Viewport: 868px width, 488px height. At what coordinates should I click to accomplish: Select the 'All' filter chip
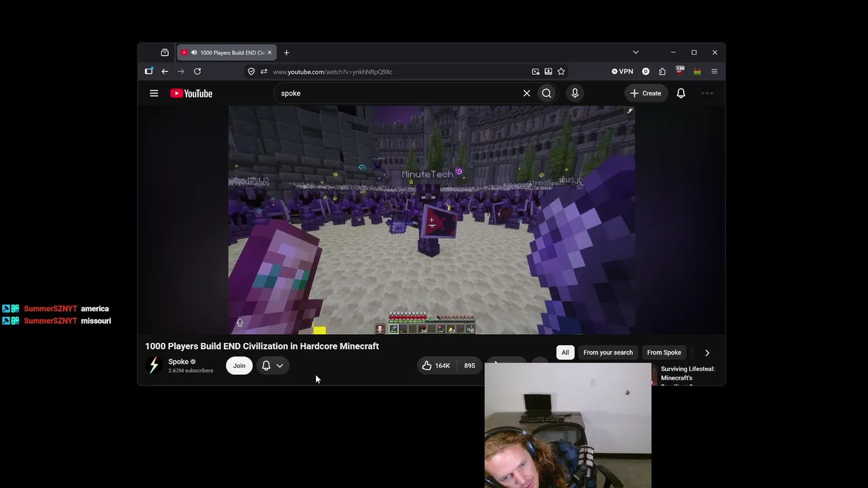pos(566,352)
